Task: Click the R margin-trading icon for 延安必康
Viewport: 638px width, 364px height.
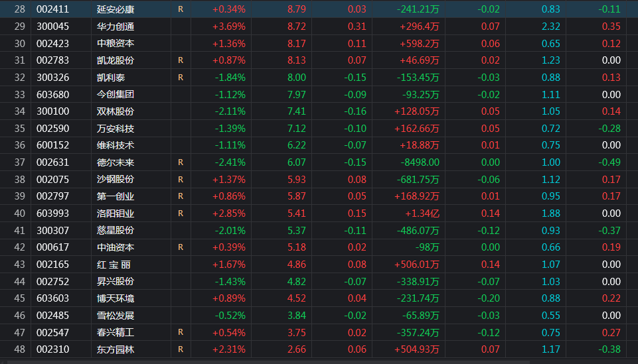Action: coord(181,9)
